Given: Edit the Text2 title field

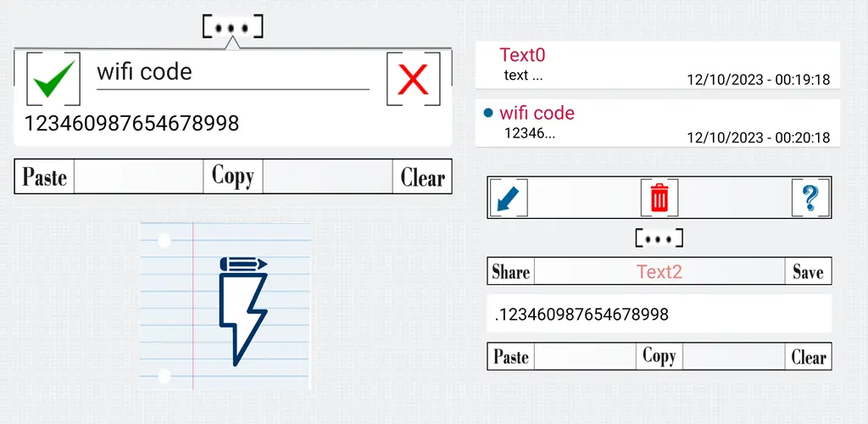Looking at the screenshot, I should point(659,271).
